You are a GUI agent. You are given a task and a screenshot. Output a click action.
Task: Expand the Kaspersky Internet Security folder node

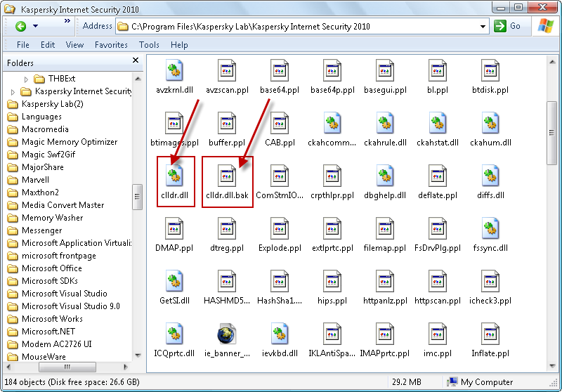pos(13,92)
